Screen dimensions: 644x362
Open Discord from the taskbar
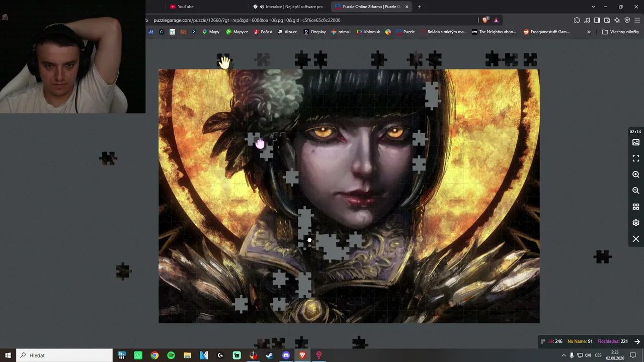tap(286, 355)
